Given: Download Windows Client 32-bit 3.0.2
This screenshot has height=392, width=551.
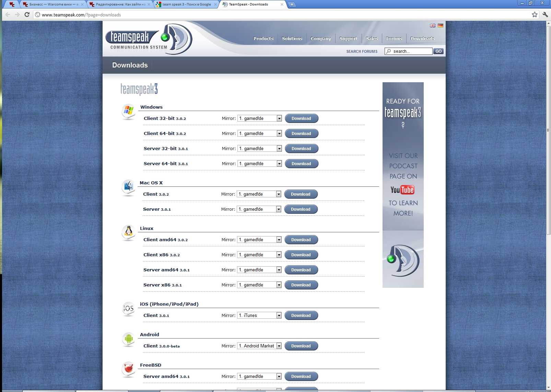Looking at the screenshot, I should tap(302, 118).
